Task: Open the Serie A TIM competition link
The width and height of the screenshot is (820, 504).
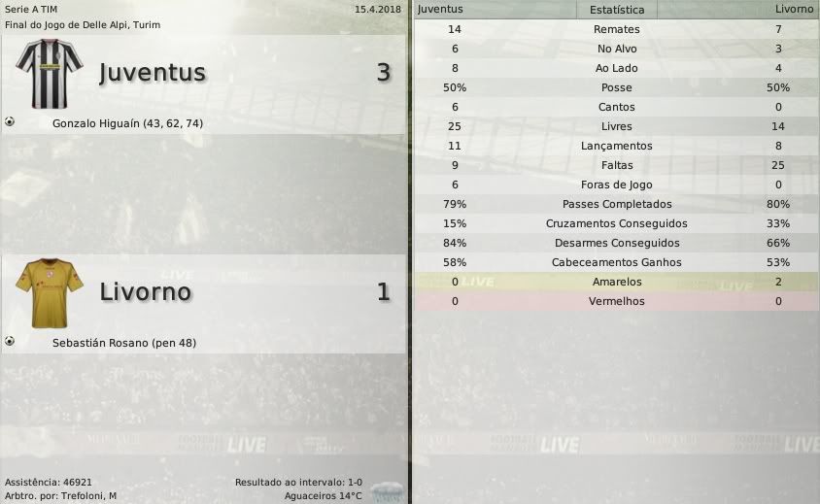Action: 30,9
